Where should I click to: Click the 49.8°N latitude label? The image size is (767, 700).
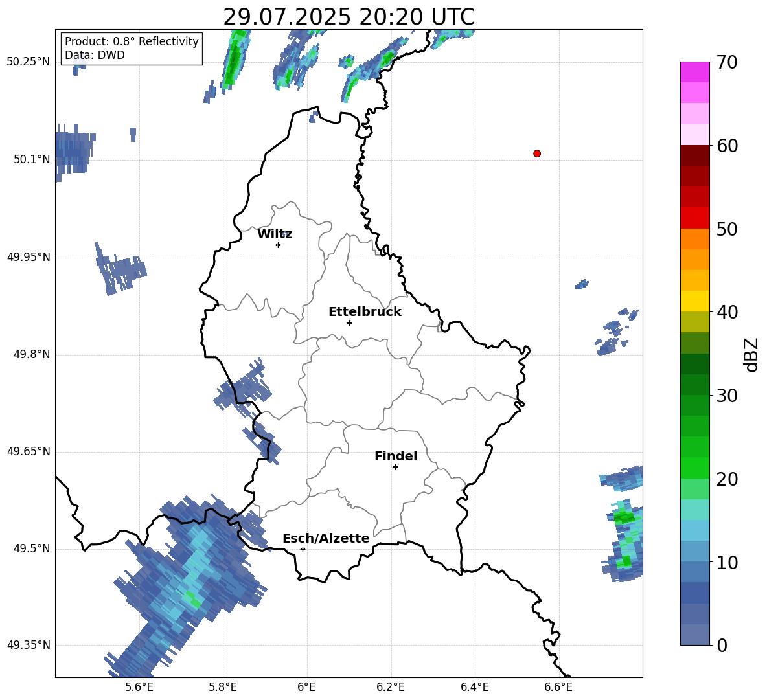(32, 354)
